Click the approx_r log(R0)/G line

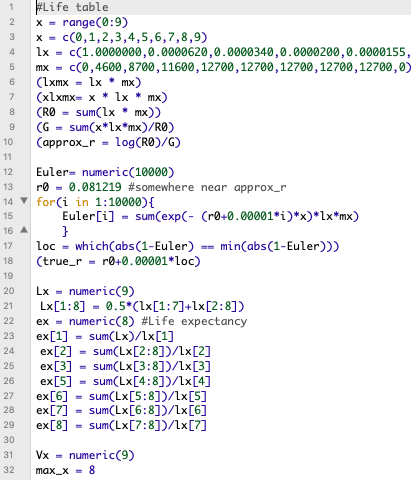coord(108,142)
